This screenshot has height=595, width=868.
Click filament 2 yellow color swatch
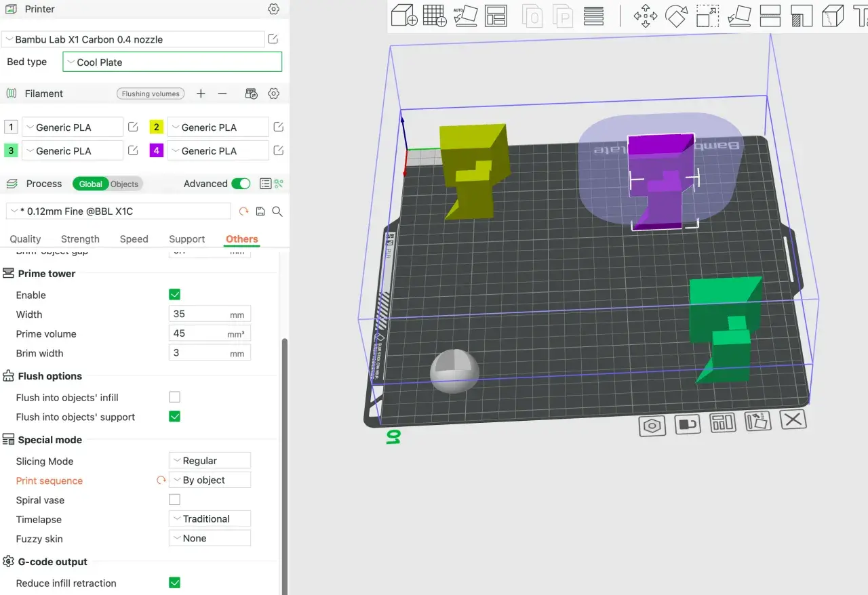pyautogui.click(x=157, y=127)
